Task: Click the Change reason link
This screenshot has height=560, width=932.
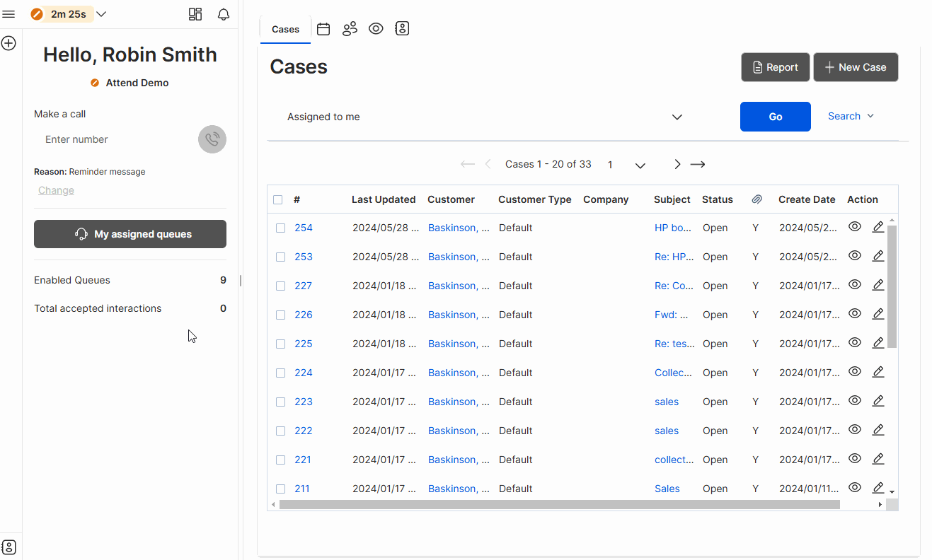Action: pos(56,190)
